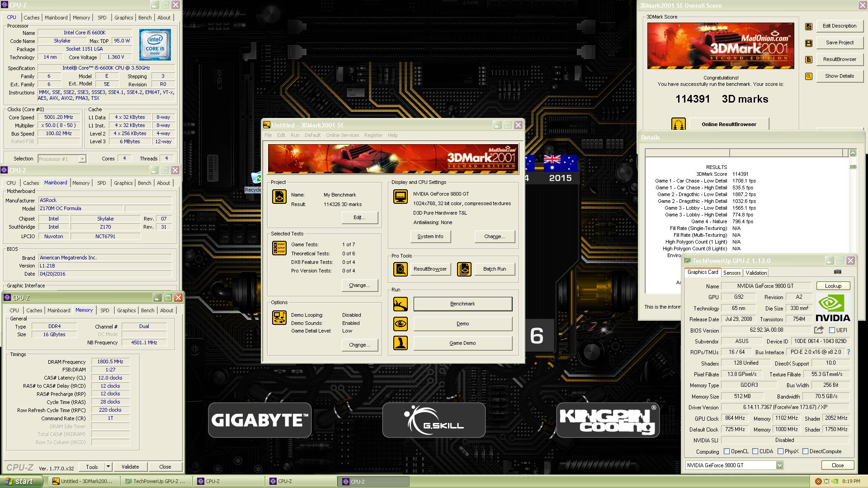The width and height of the screenshot is (868, 488).
Task: Open Caches tab in top CPU-Z window
Action: 32,18
